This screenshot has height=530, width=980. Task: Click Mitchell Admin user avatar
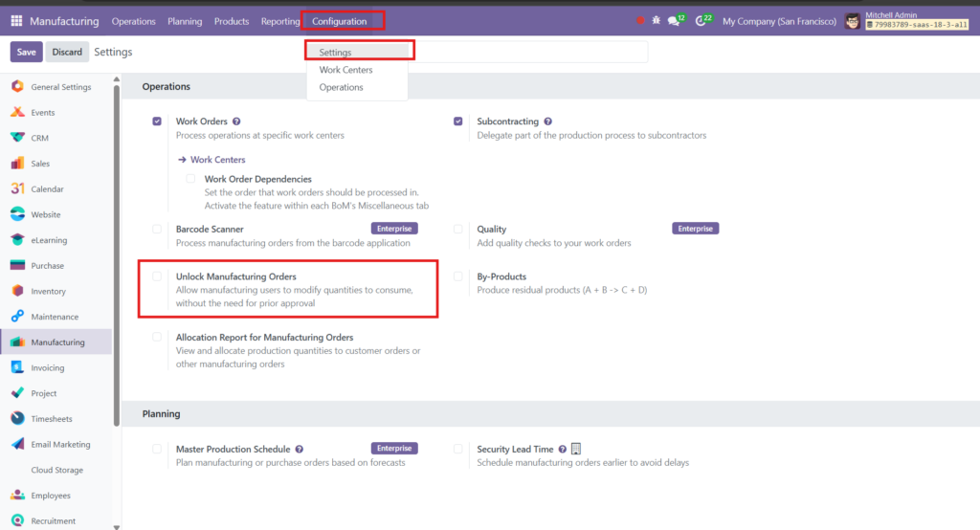point(853,21)
